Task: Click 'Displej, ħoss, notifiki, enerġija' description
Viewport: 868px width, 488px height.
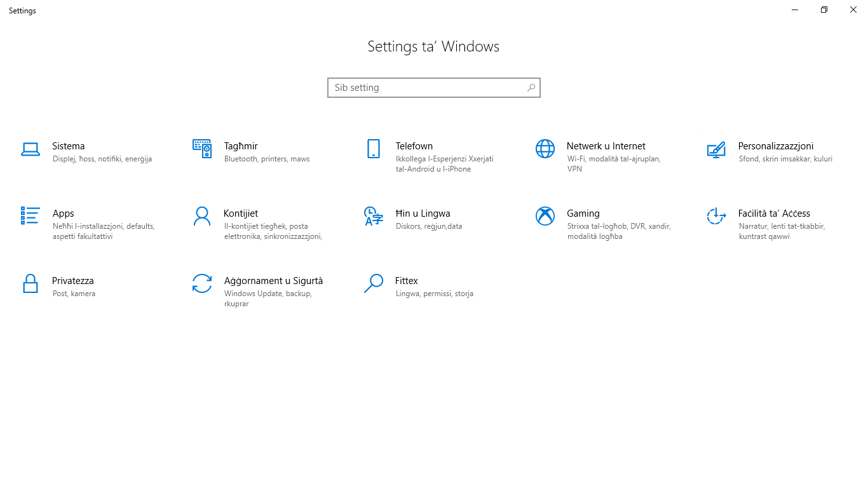Action: coord(102,159)
